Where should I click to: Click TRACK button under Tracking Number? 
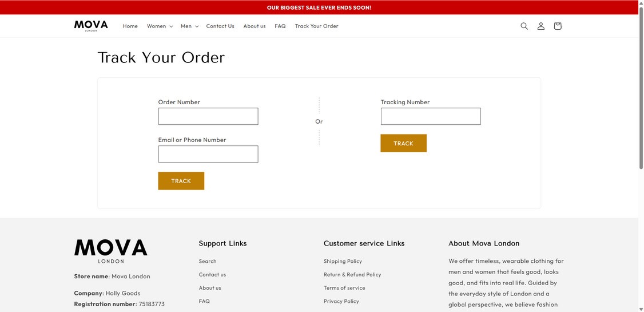(x=403, y=143)
